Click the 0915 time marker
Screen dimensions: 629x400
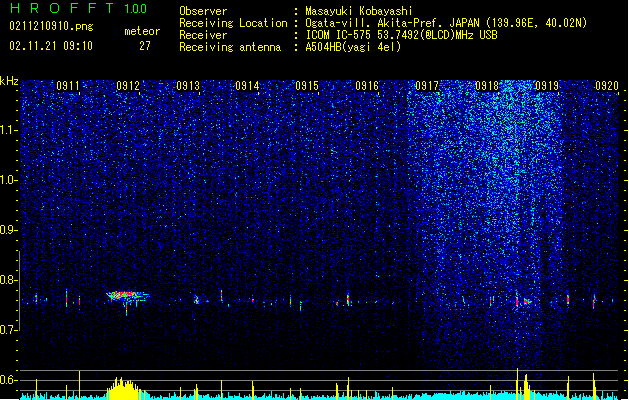(307, 86)
